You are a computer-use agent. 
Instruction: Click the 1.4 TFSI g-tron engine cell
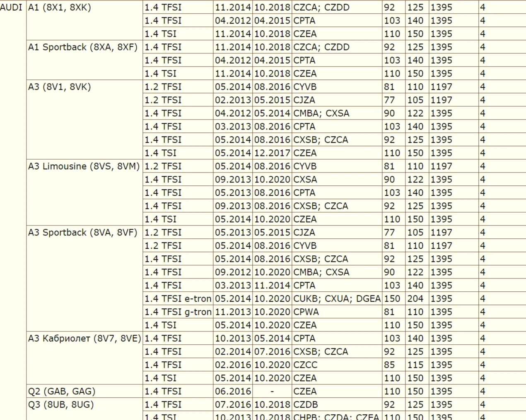(x=178, y=312)
